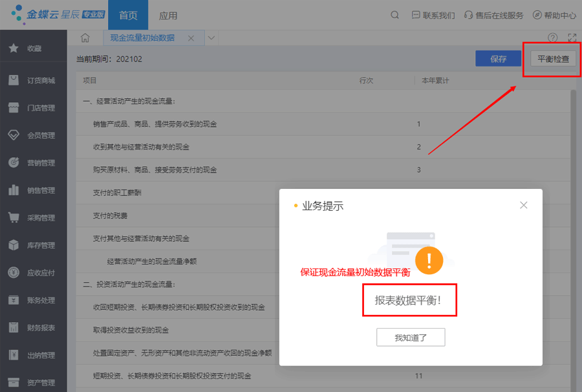Image resolution: width=582 pixels, height=392 pixels.
Task: Click the 当前期间: 202102 label
Action: pyautogui.click(x=109, y=59)
